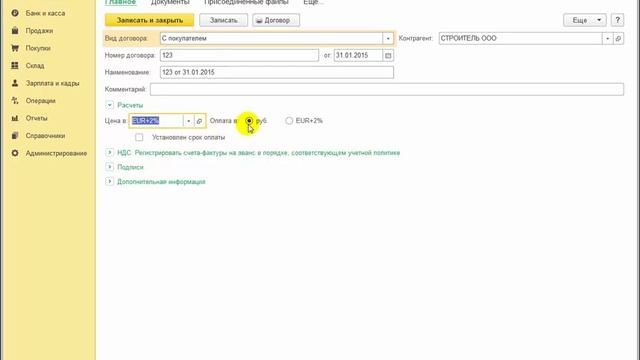
Task: Open the Администрирование gear section
Action: coord(56,153)
